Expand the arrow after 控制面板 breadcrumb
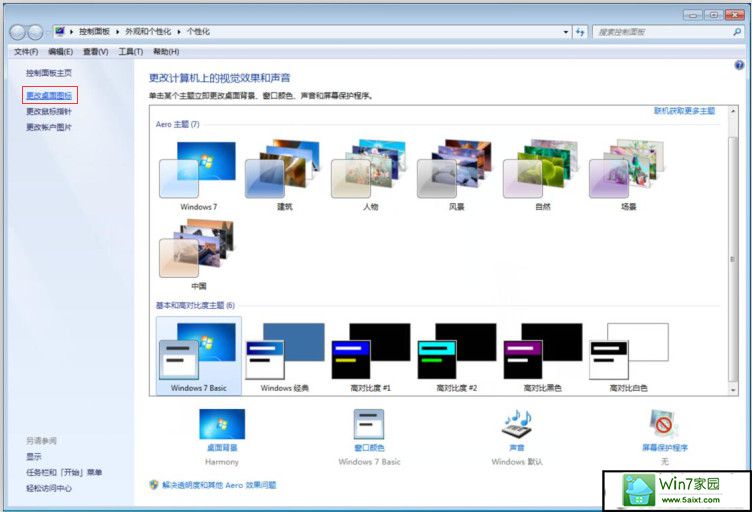Viewport: 752px width, 512px height. tap(118, 32)
